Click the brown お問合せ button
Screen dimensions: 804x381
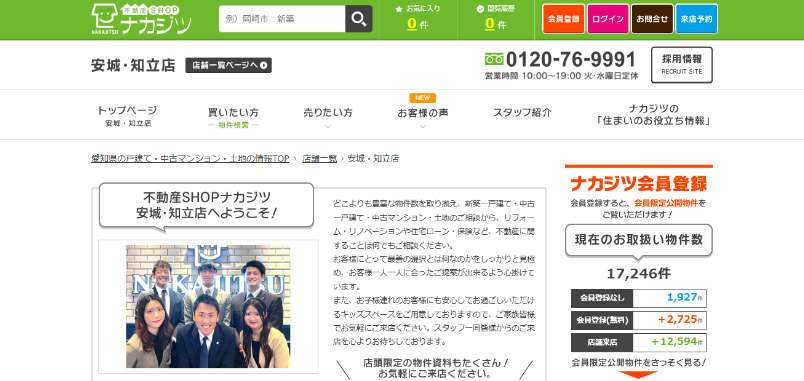652,19
